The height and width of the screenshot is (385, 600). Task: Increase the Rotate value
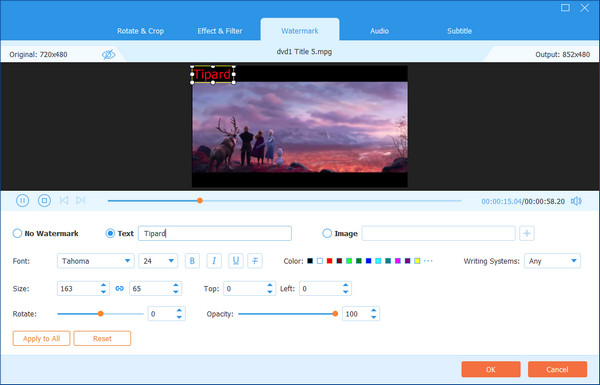coord(179,310)
